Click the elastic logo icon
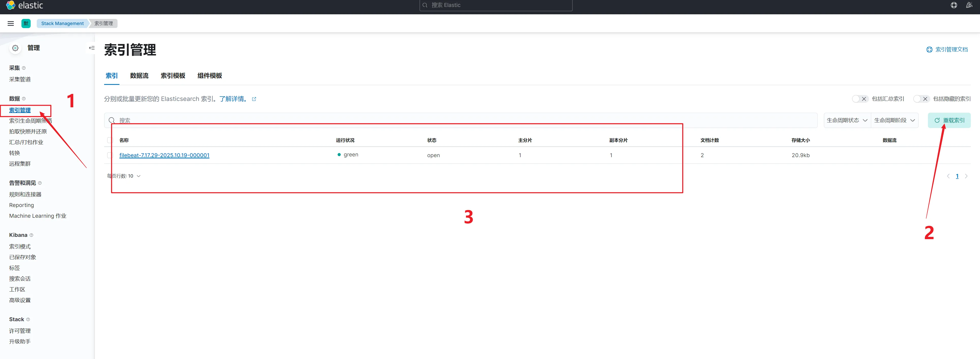The height and width of the screenshot is (359, 980). click(x=11, y=5)
